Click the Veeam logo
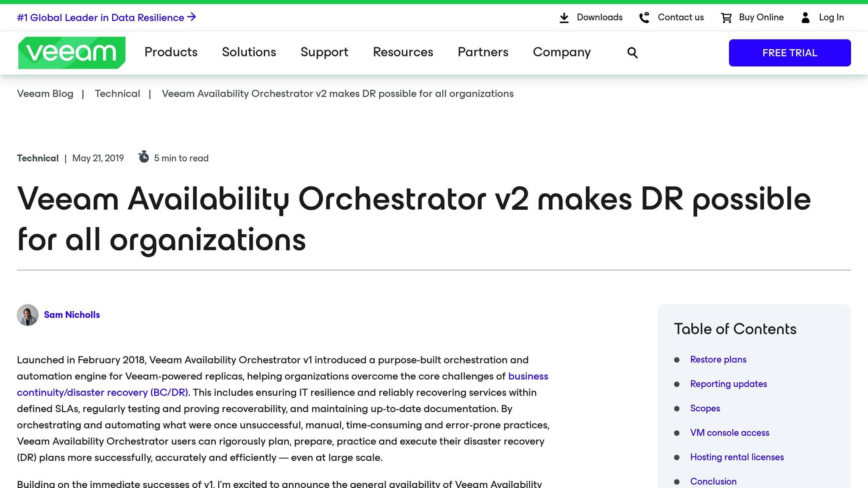 coord(72,53)
